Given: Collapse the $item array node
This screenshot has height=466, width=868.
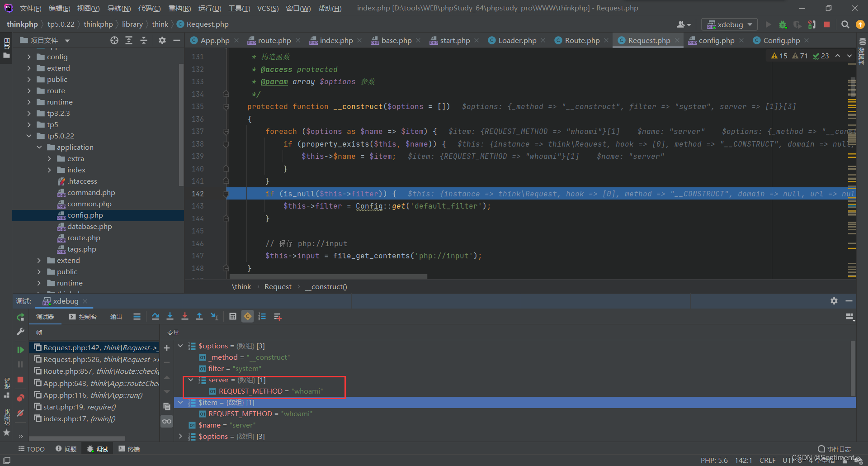Looking at the screenshot, I should [x=180, y=403].
